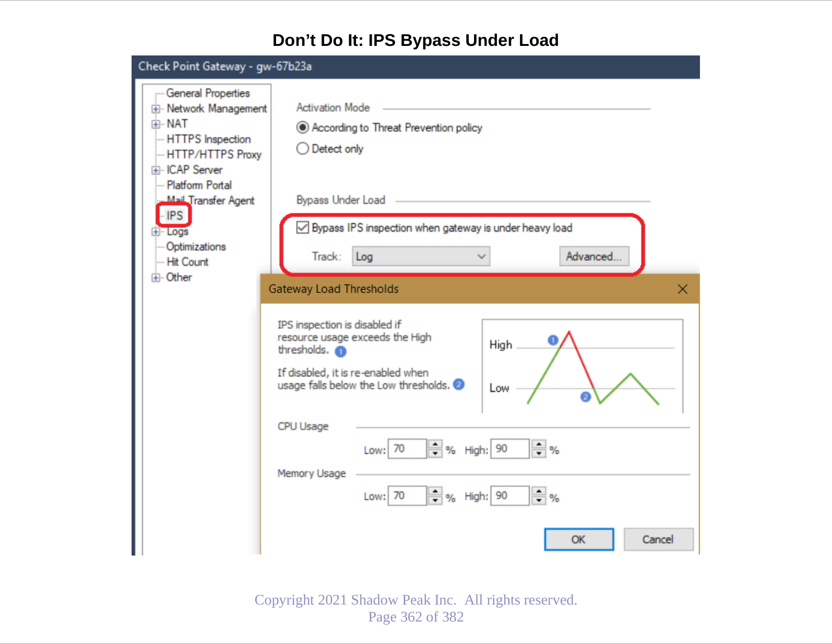Image resolution: width=832 pixels, height=644 pixels.
Task: Expand the Other tree node
Action: [155, 278]
